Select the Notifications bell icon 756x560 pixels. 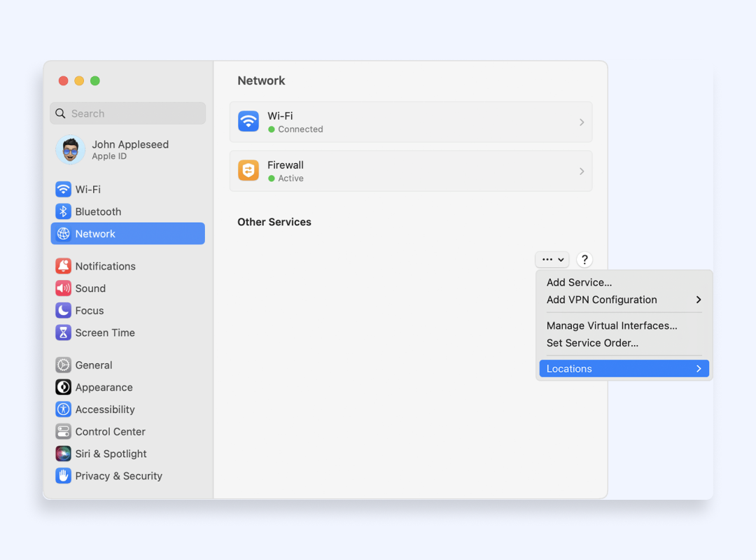[64, 266]
